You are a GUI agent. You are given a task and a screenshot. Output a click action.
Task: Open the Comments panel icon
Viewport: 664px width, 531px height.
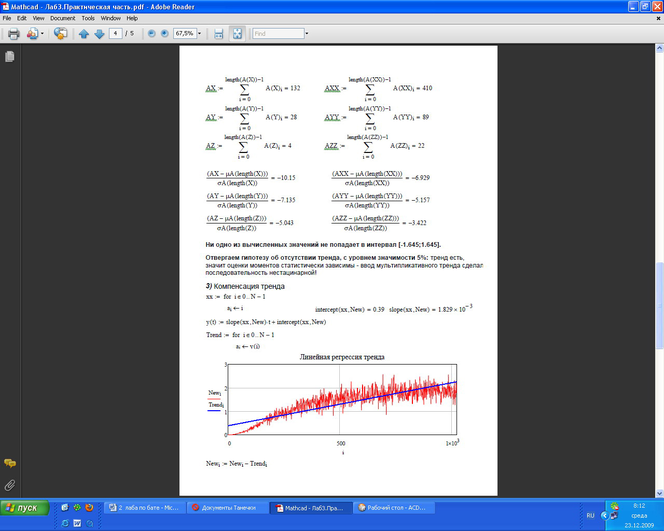tap(10, 463)
